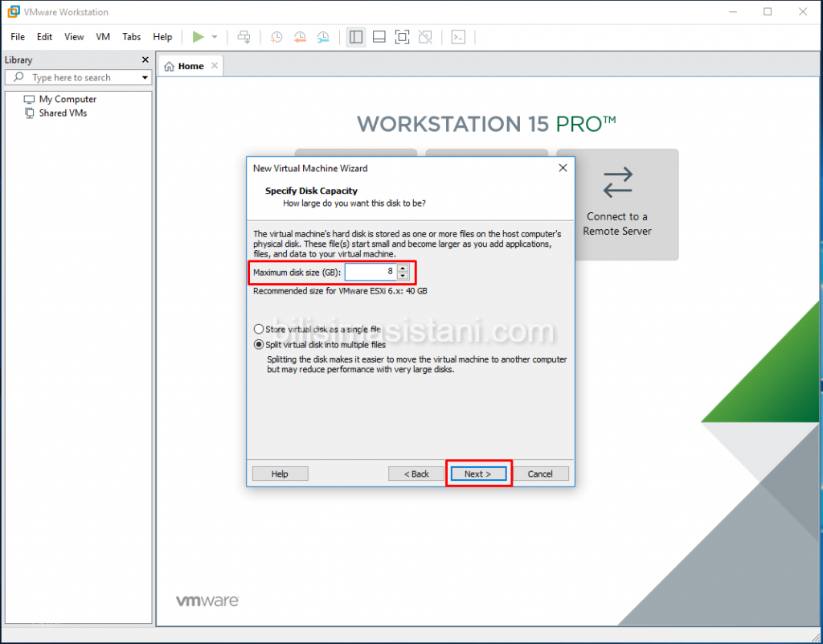Viewport: 823px width, 644px height.
Task: Click the VMware Workstation title bar logo
Action: [x=14, y=11]
